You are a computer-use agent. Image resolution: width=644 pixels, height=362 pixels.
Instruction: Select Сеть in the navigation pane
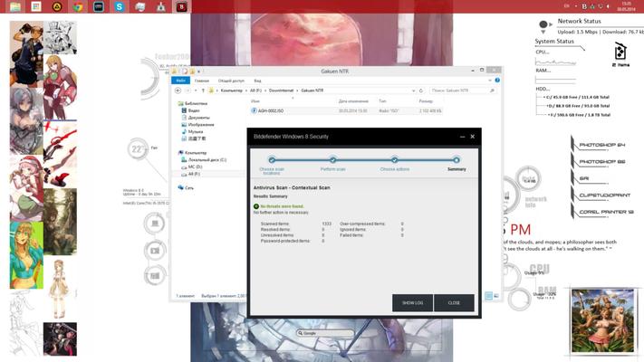pos(189,187)
